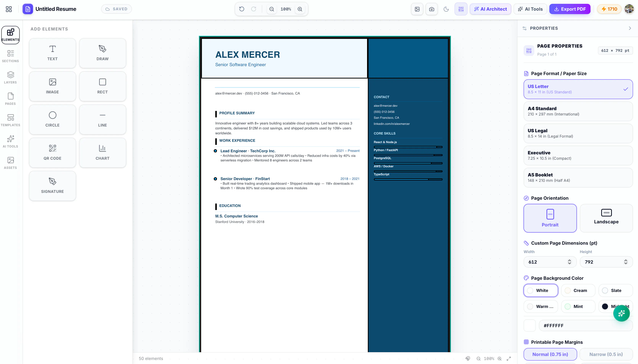Undo the last action
Screen dimensions: 638x364
pos(242,9)
